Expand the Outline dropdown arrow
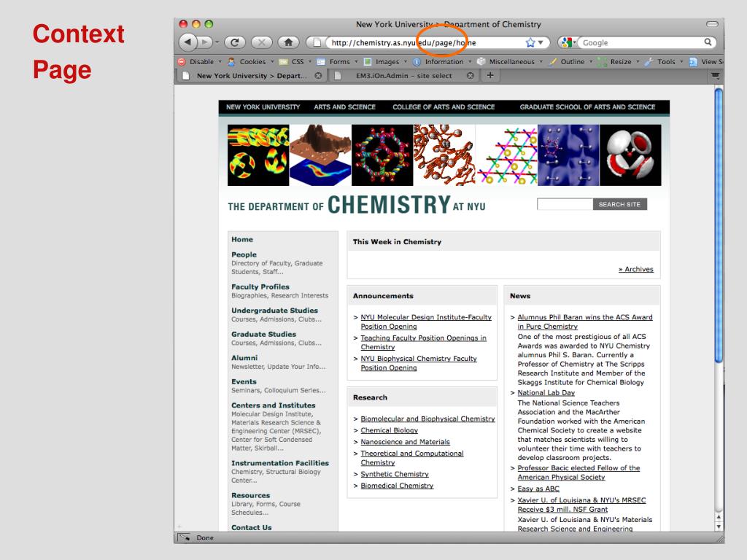This screenshot has width=747, height=560. 591,61
